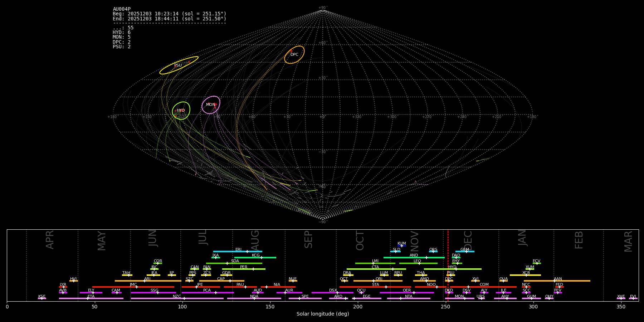Click the '...: 55' sporadic count line
Image resolution: width=644 pixels, height=322 pixels.
coord(123,28)
